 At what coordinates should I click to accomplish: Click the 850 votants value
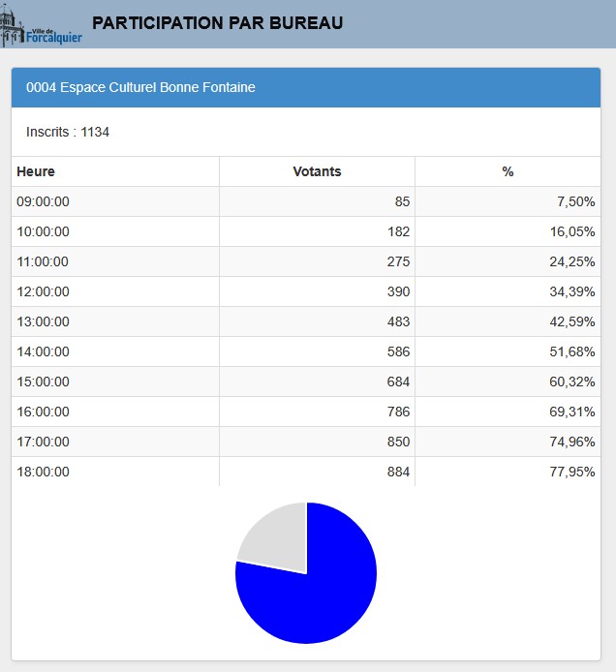(398, 442)
